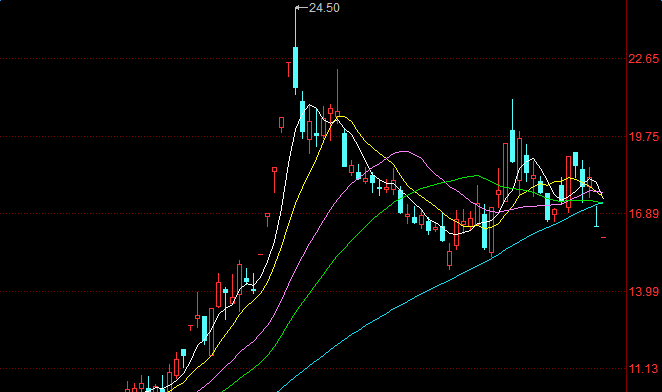Click the small red dash candle at far right
The width and height of the screenshot is (662, 392).
(x=603, y=238)
